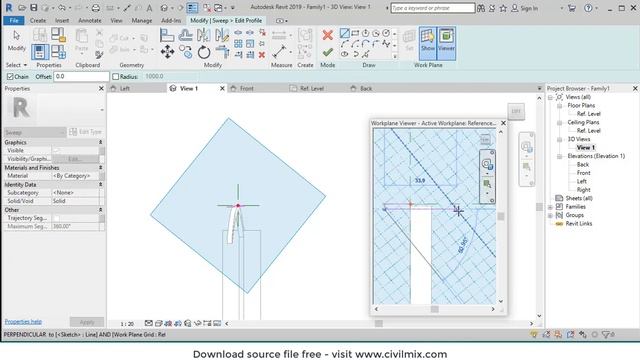The height and width of the screenshot is (360, 640).
Task: Click the main view horizontal scrollbar thumb
Action: (379, 324)
